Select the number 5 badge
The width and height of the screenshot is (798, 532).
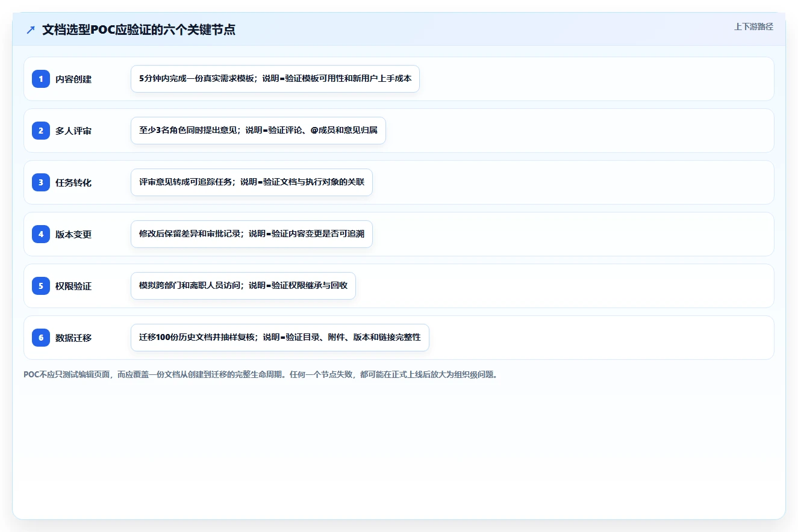pos(41,286)
